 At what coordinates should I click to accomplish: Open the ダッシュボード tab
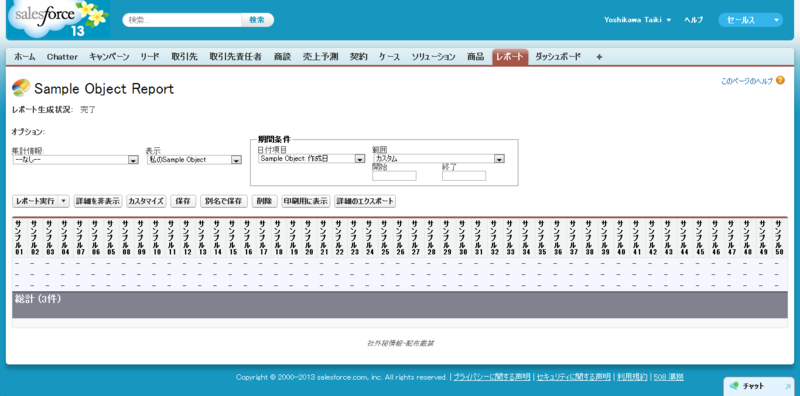(558, 57)
